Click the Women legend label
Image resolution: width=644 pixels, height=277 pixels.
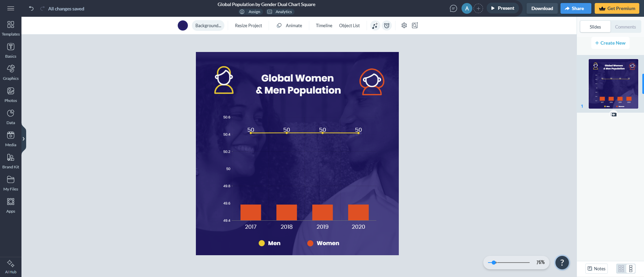click(328, 243)
